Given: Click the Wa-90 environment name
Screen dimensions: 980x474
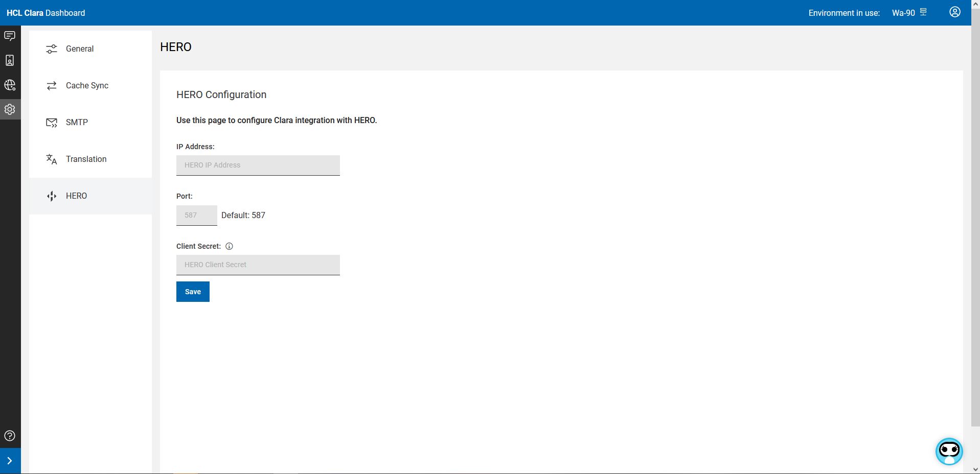Looking at the screenshot, I should coord(903,13).
